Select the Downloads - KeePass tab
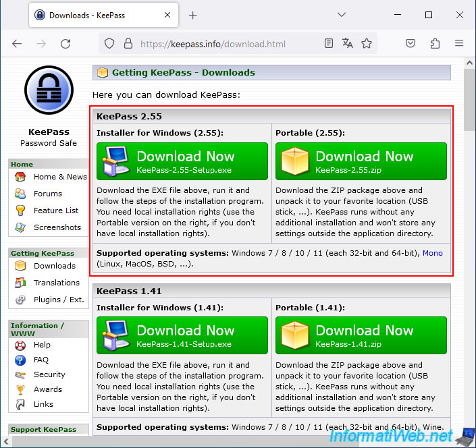Image resolution: width=476 pixels, height=448 pixels. pyautogui.click(x=103, y=15)
